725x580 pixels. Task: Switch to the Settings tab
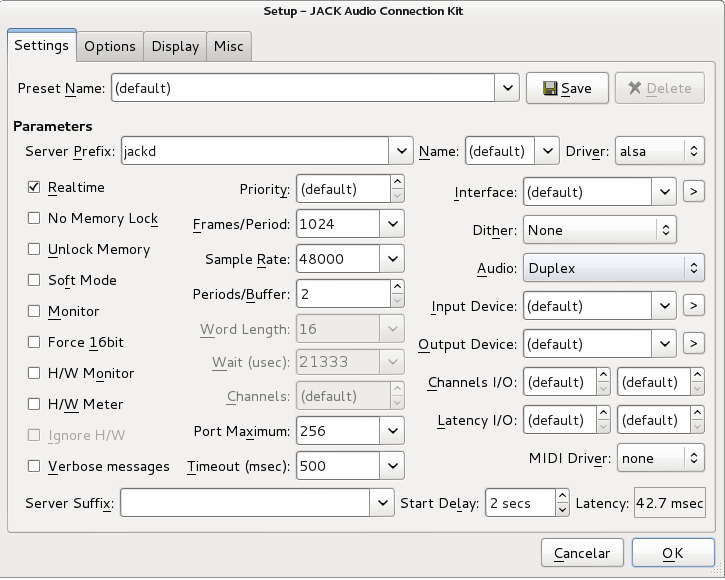(42, 45)
